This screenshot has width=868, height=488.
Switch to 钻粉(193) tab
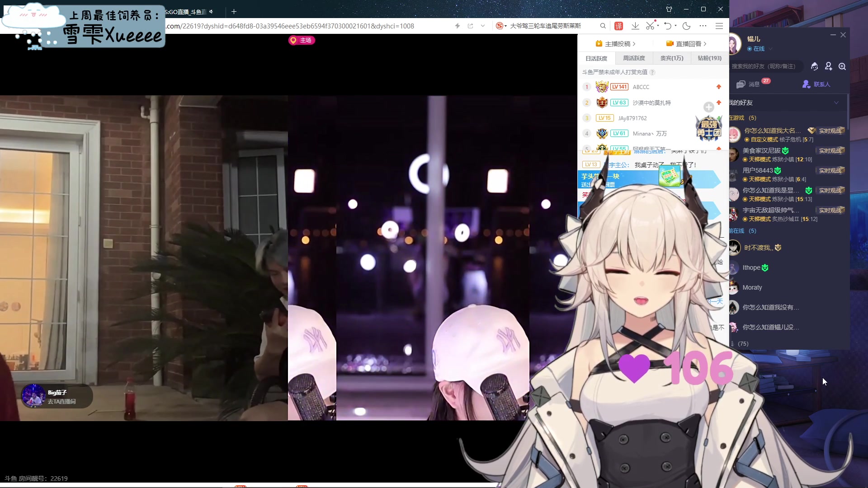[x=709, y=58]
